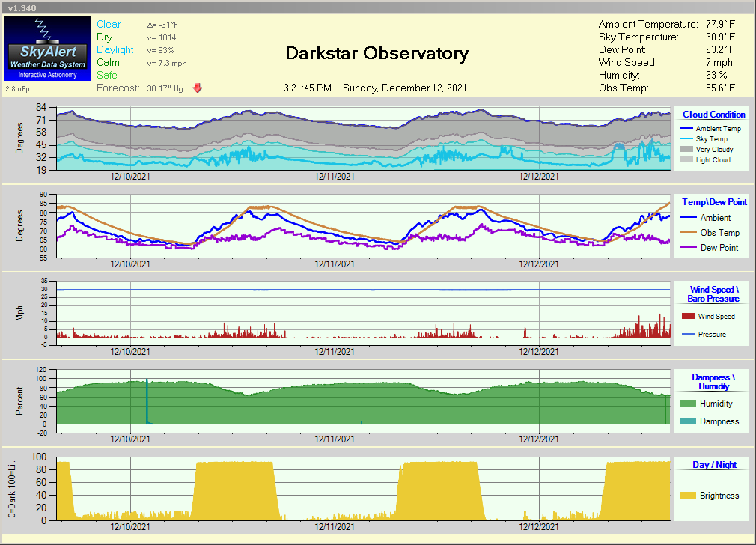Select the Wind Speed \ Baro Pressure heading
This screenshot has height=545, width=756.
click(713, 294)
